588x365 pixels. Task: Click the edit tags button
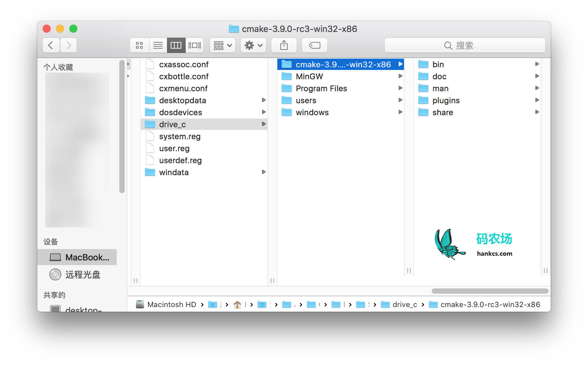coord(315,45)
